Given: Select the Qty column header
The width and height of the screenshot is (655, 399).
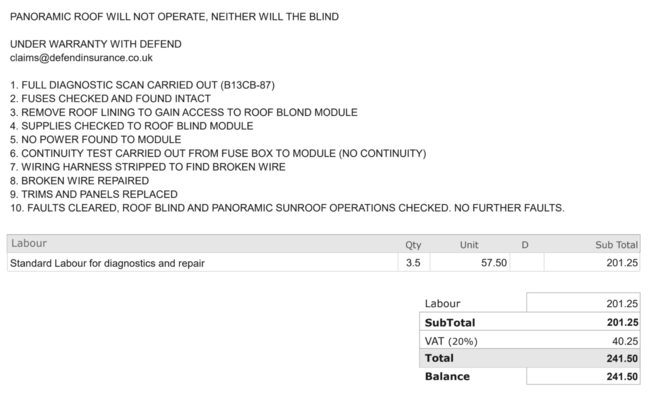Looking at the screenshot, I should pos(413,245).
